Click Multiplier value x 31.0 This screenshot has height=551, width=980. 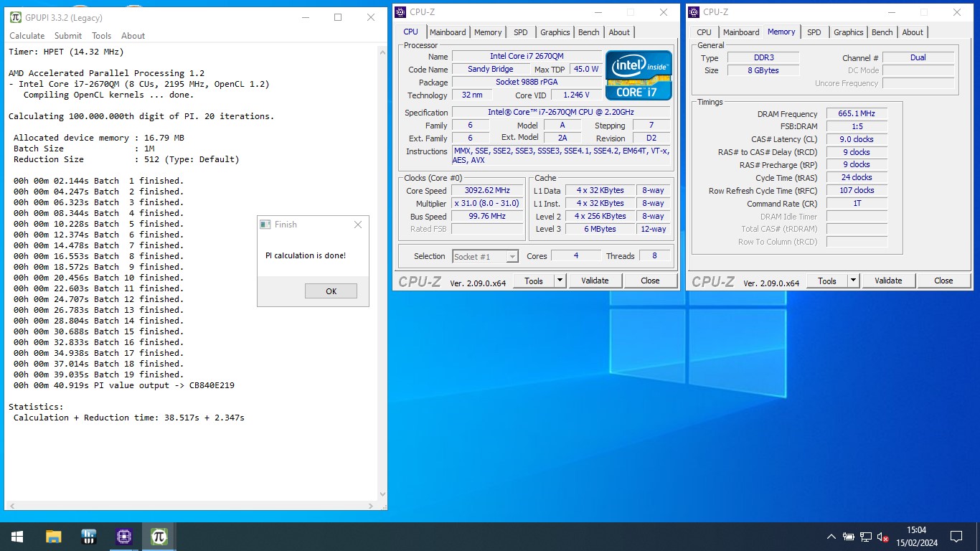coord(488,204)
